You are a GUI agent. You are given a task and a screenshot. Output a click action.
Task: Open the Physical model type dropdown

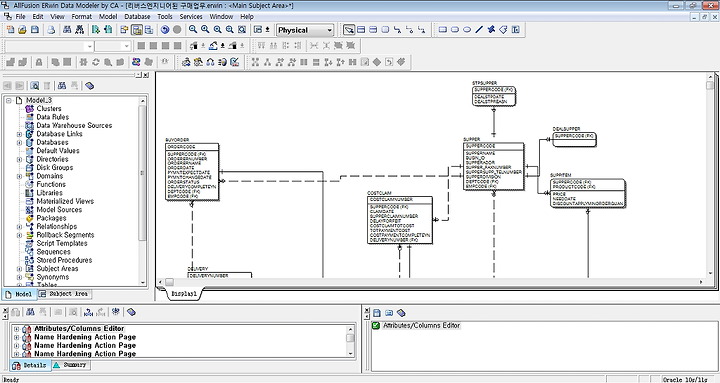pyautogui.click(x=329, y=30)
